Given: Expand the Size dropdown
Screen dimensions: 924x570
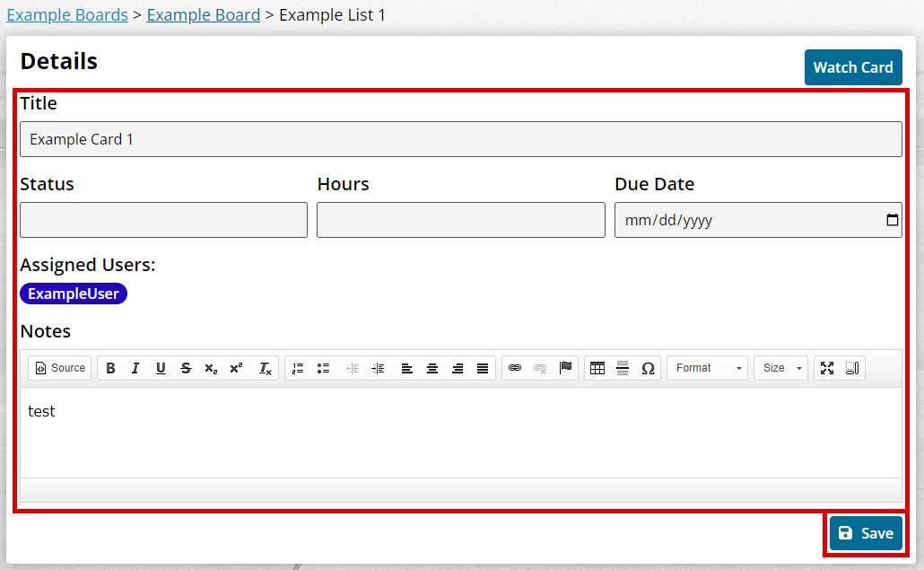Looking at the screenshot, I should tap(780, 368).
